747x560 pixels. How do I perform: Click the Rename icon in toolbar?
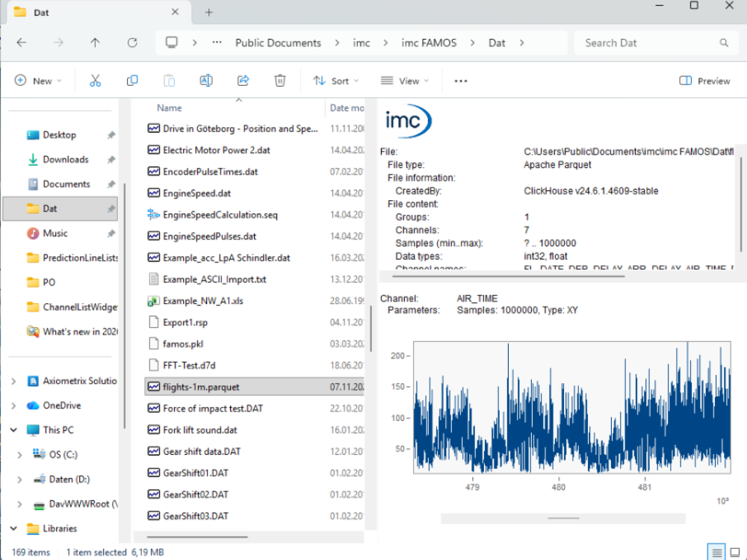(x=206, y=81)
